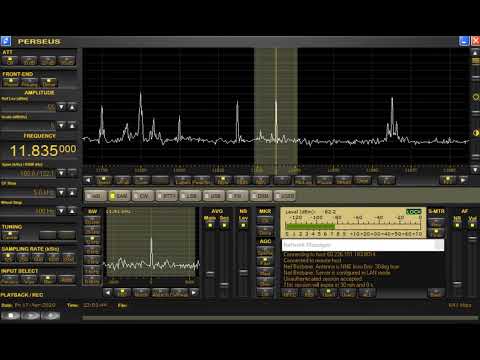Screen dimensions: 480x360
Task: Increase the amplitude reference level
Action: 72,107
